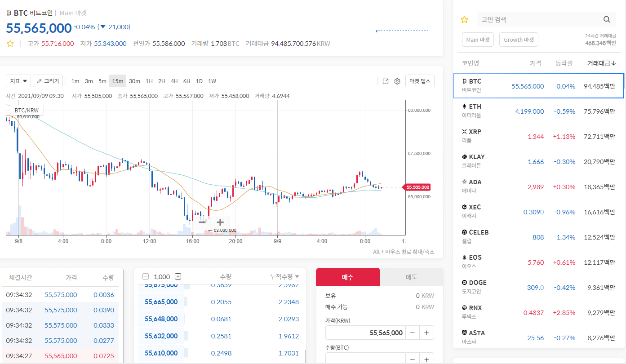Open the favorites star filter in coin list
The height and width of the screenshot is (364, 626).
[465, 20]
